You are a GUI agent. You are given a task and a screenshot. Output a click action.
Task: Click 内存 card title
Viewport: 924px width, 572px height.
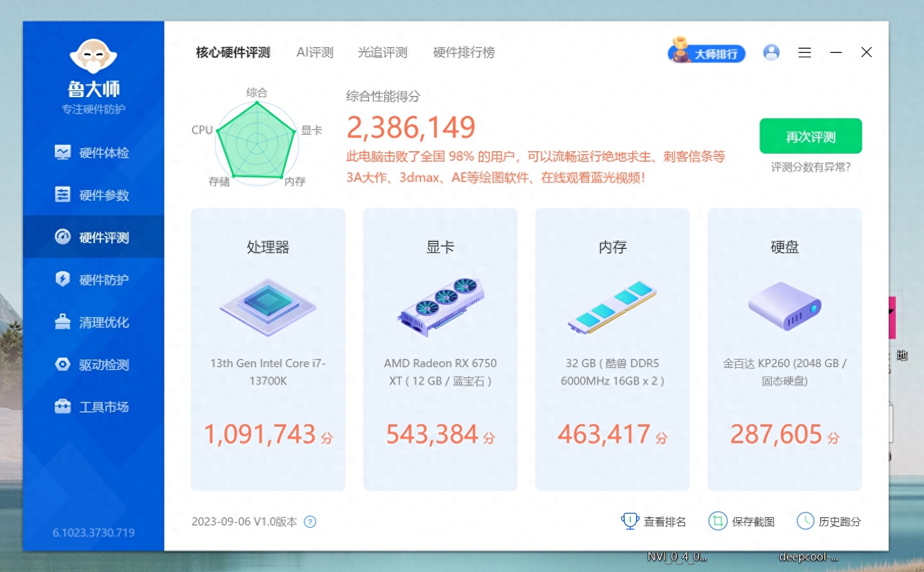[612, 247]
